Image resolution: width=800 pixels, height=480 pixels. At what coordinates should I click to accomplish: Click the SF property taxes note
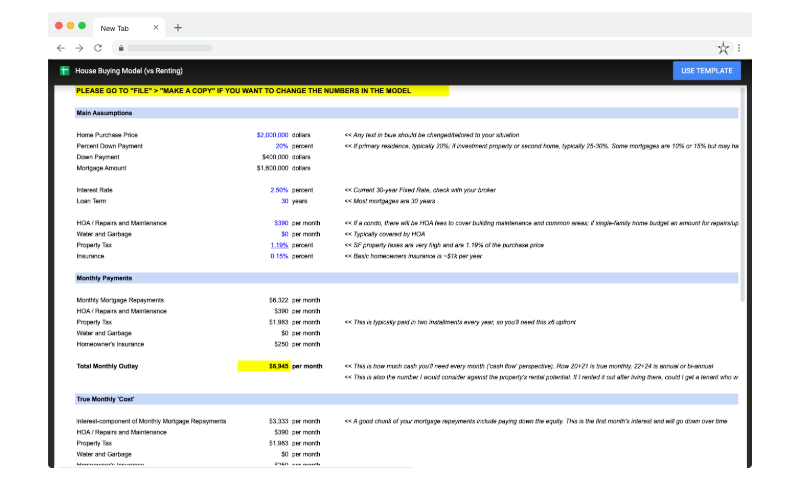tap(444, 245)
